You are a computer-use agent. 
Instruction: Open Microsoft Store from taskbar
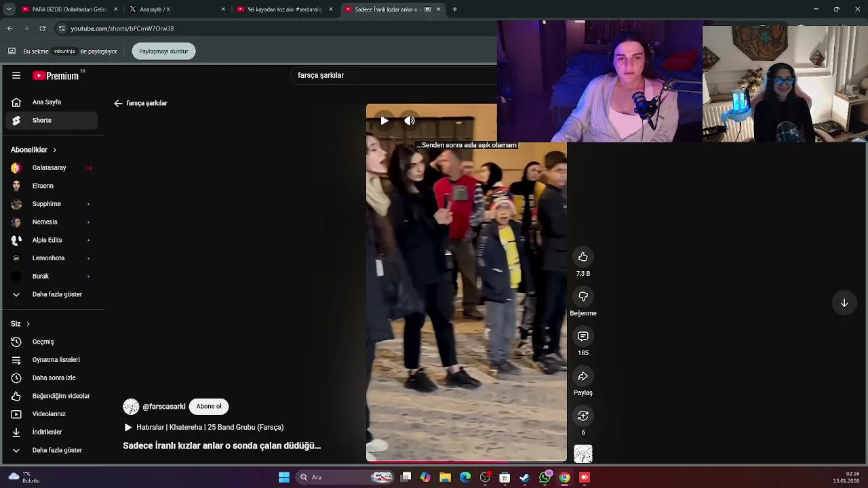pos(505,478)
